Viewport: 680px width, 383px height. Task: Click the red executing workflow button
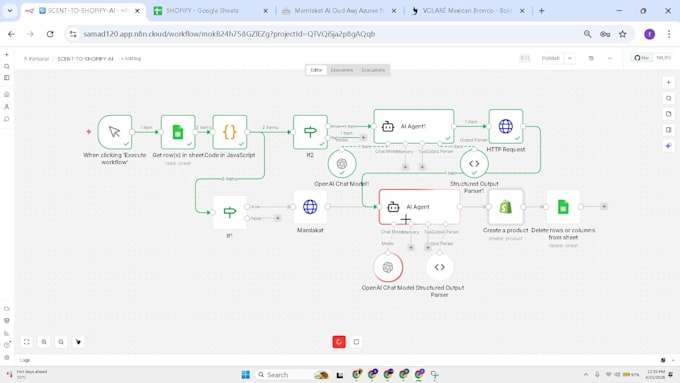339,342
